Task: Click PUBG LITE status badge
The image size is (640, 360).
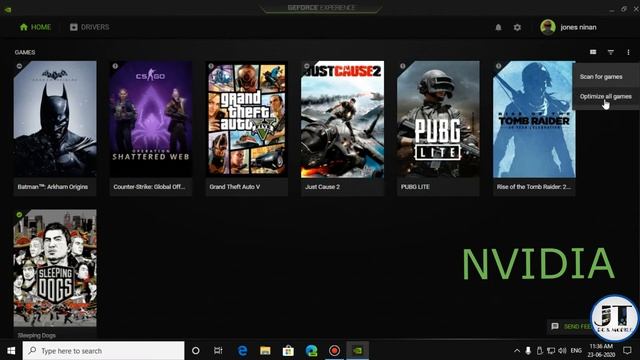Action: pyautogui.click(x=402, y=66)
